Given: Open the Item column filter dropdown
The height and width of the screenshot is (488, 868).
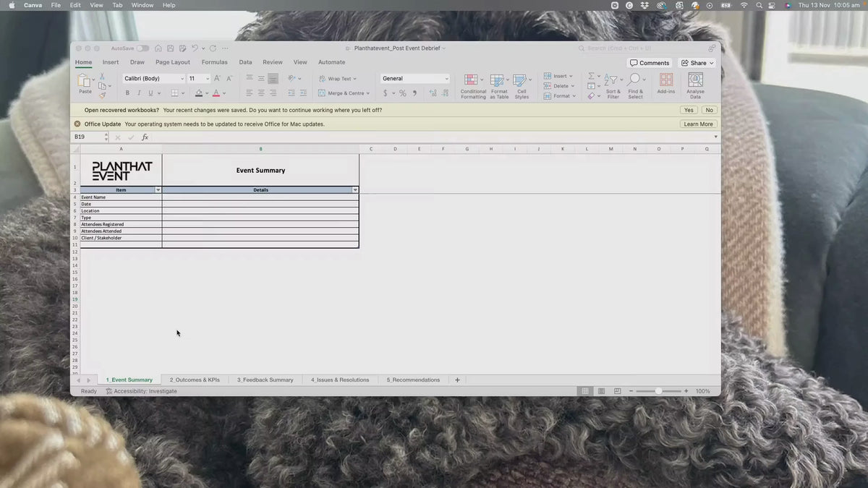Looking at the screenshot, I should 158,190.
